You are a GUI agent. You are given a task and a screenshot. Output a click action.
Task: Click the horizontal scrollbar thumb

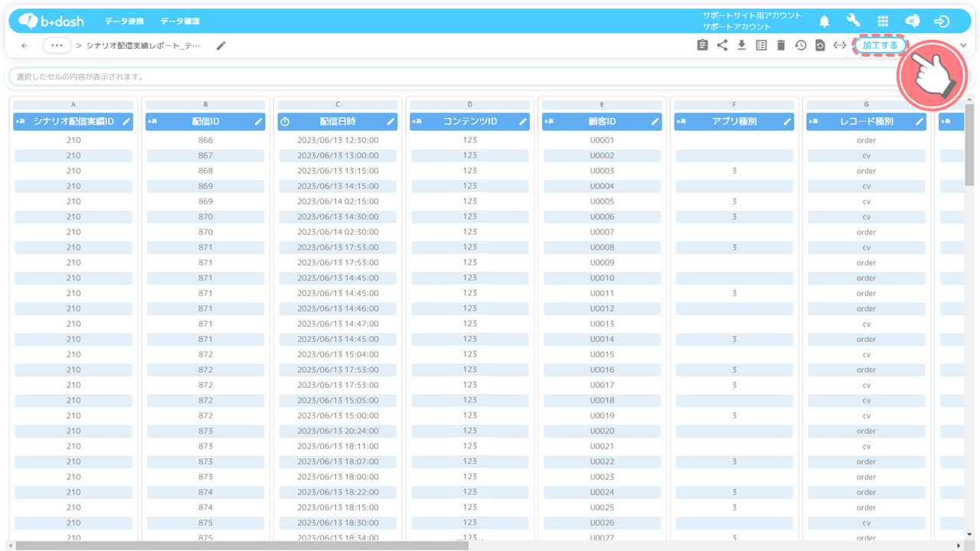tap(241, 546)
